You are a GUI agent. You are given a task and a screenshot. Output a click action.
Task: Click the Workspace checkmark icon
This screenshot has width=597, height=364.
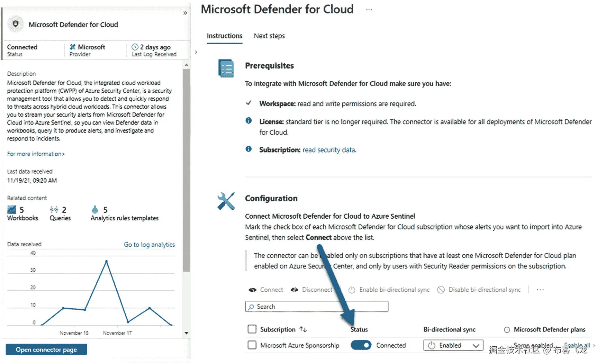coord(248,103)
